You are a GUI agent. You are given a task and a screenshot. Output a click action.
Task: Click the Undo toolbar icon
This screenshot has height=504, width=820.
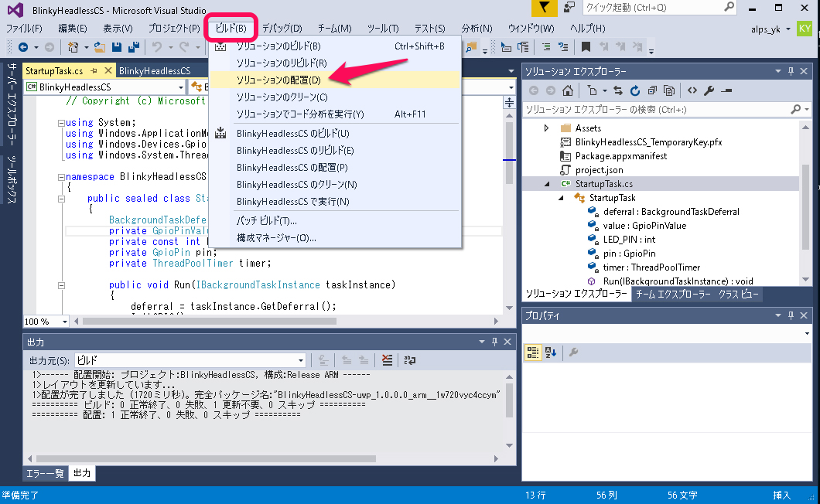coord(157,48)
